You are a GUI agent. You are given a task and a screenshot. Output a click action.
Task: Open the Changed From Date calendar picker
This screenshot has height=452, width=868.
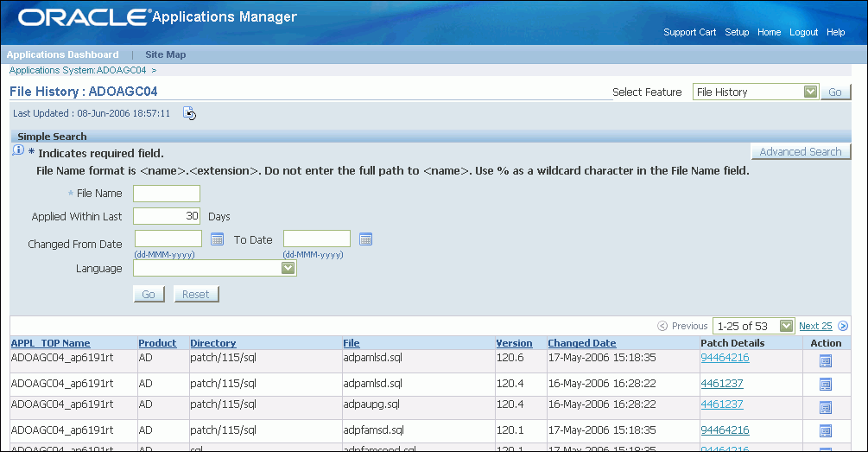tap(217, 239)
